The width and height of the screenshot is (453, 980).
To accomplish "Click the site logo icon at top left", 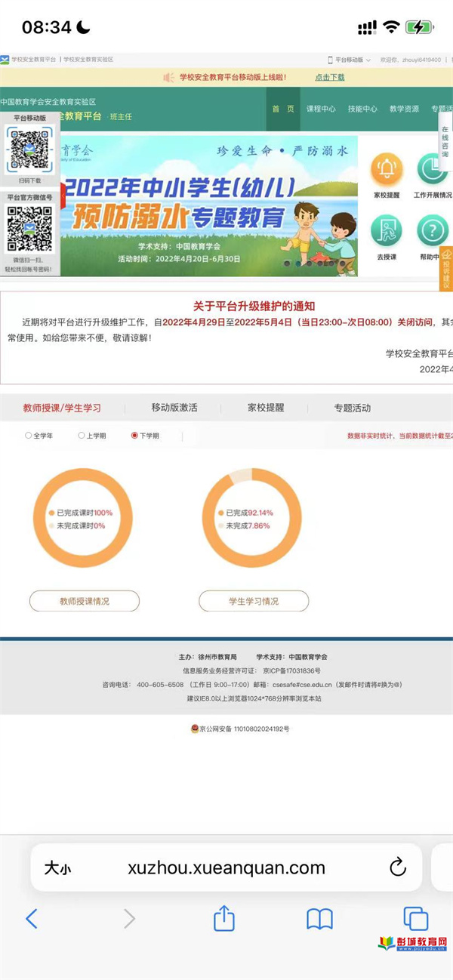I will point(5,59).
